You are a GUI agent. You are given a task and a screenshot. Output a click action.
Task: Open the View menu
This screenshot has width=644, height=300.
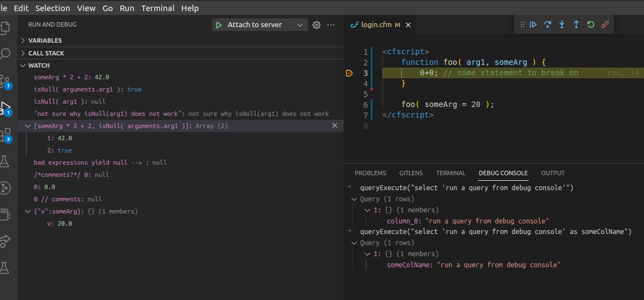(86, 8)
